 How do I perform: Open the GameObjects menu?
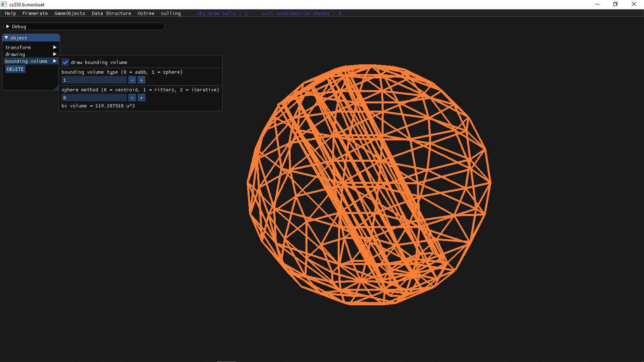[70, 13]
